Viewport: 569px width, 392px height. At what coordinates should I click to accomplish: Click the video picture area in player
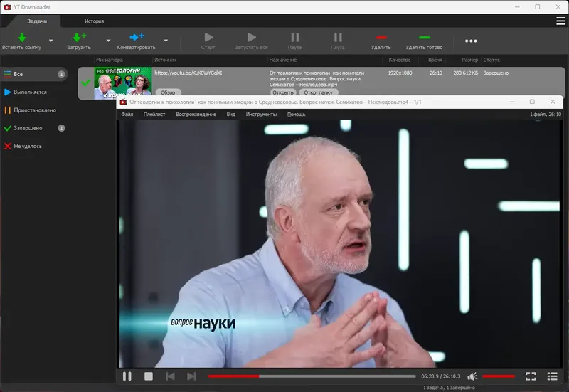(x=341, y=243)
